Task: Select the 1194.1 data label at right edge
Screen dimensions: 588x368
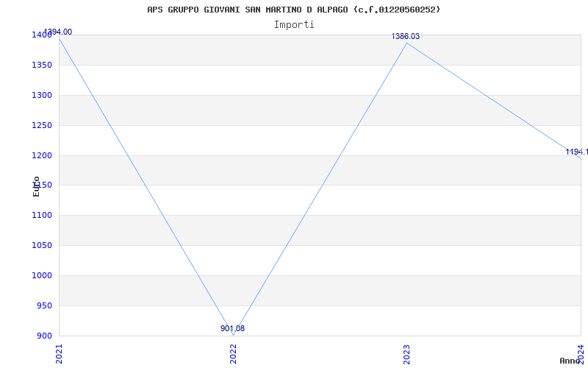Action: coord(577,152)
